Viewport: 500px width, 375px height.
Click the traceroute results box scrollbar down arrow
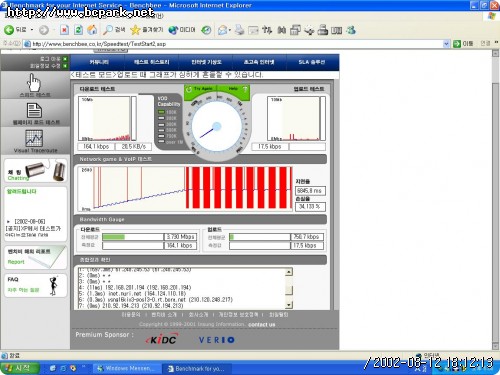click(x=289, y=305)
